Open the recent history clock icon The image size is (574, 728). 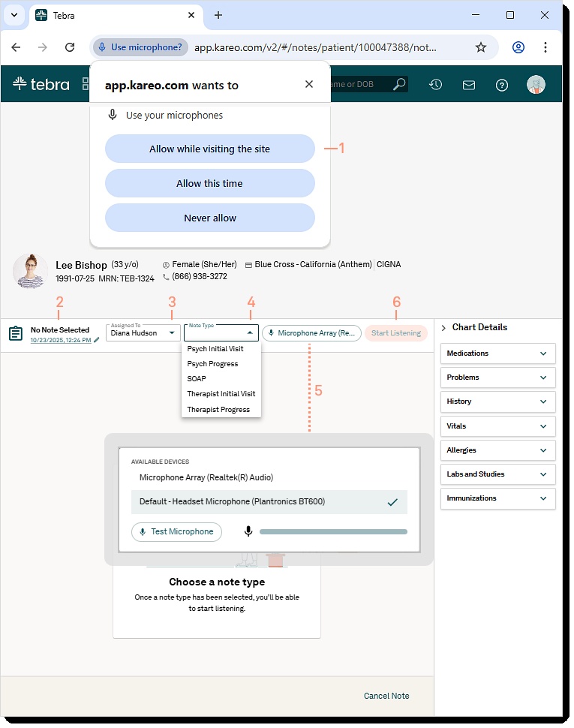tap(435, 85)
